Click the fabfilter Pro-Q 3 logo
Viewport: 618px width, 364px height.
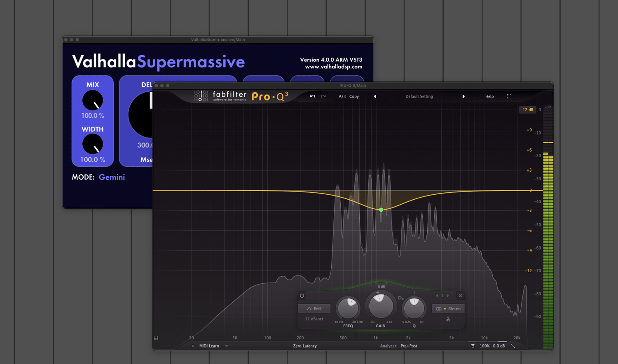pos(241,96)
